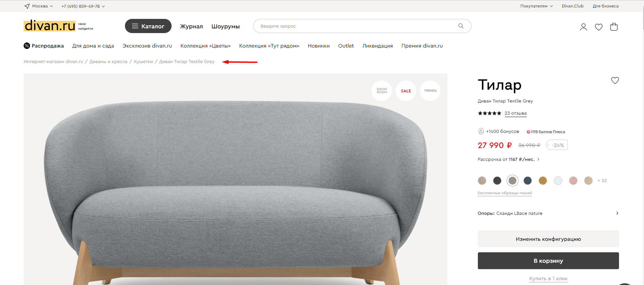This screenshot has height=285, width=644.
Task: Select the navy blue fabric swatch
Action: [x=527, y=181]
